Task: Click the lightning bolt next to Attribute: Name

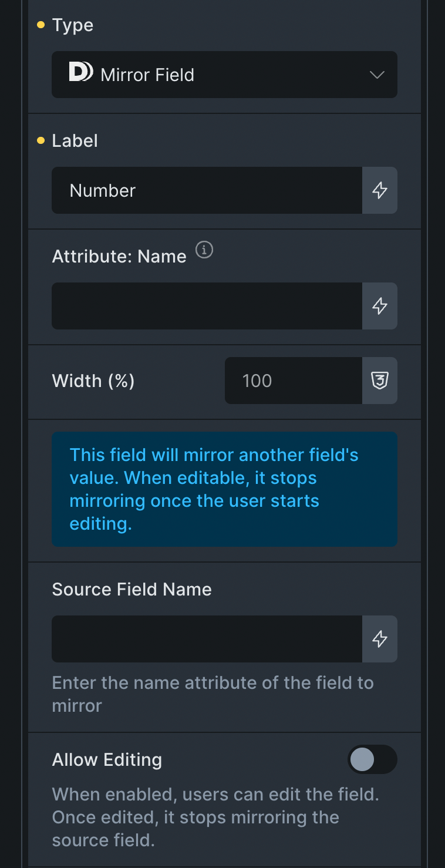Action: tap(380, 306)
